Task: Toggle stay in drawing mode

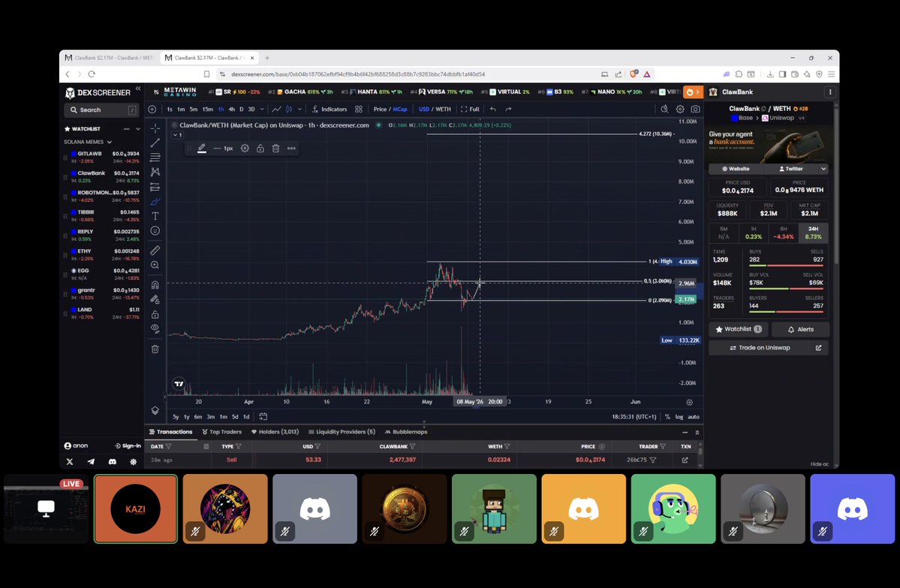Action: [x=155, y=299]
